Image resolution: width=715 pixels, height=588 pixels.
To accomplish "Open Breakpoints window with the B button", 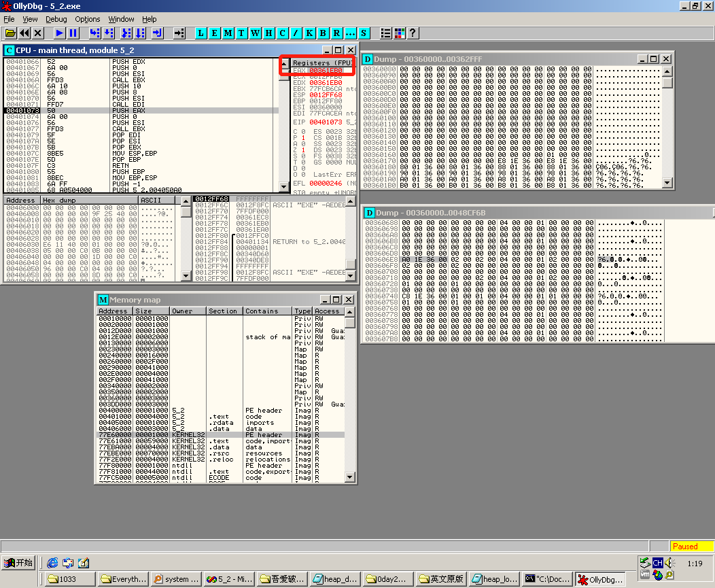I will 323,33.
